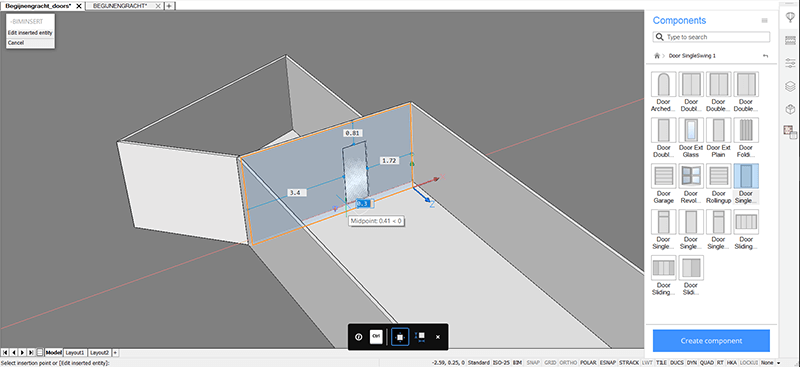Open the Properties sliders panel icon

[x=790, y=63]
